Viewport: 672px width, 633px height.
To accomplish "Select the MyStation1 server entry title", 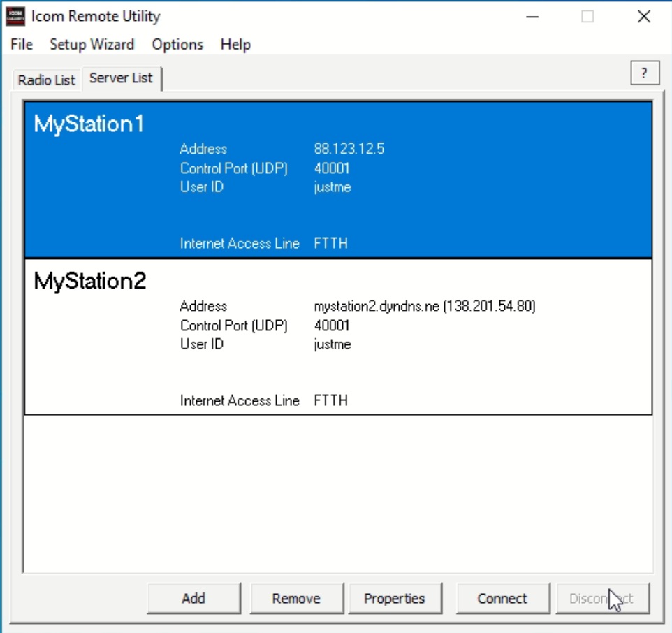I will (x=89, y=125).
